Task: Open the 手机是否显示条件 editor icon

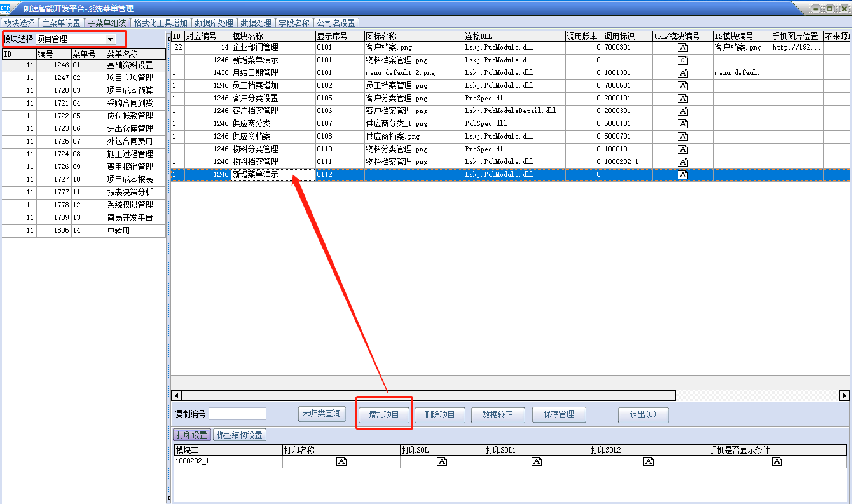Action: [776, 461]
